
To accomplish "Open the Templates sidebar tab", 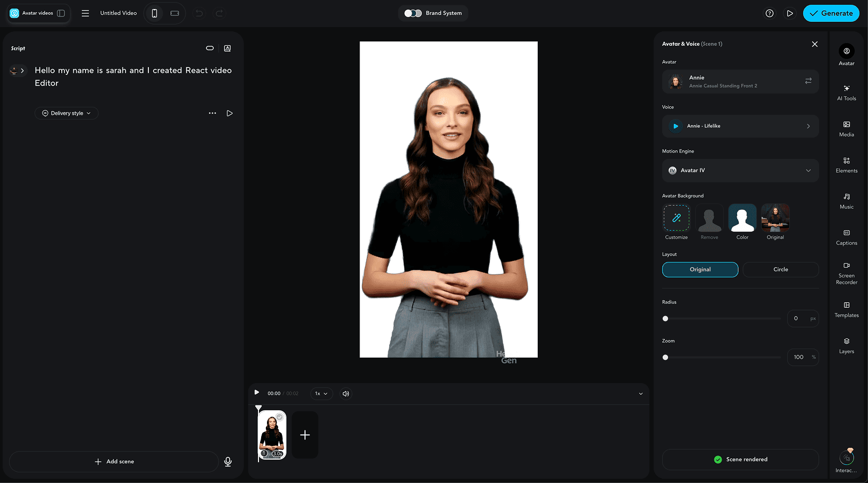I will pyautogui.click(x=846, y=309).
